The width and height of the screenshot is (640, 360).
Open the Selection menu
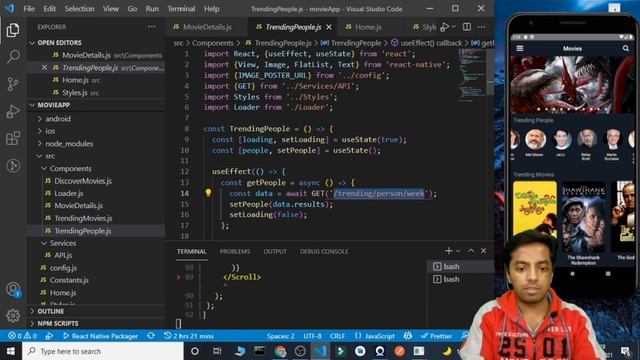click(x=79, y=9)
